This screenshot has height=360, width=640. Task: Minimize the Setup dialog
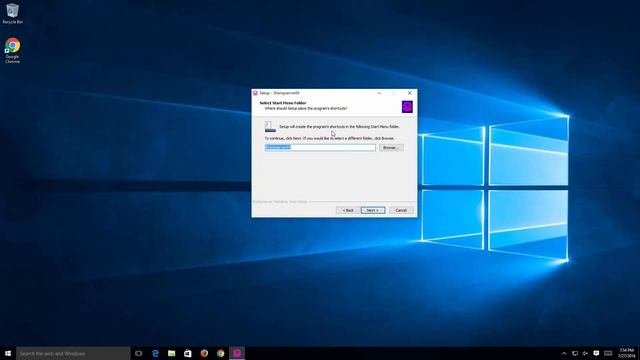point(379,93)
